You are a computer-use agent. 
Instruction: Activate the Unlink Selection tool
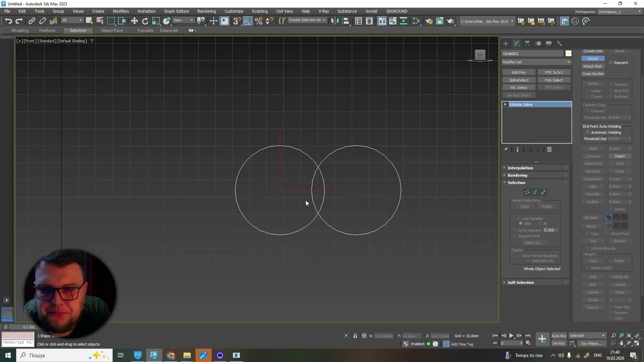[43, 21]
